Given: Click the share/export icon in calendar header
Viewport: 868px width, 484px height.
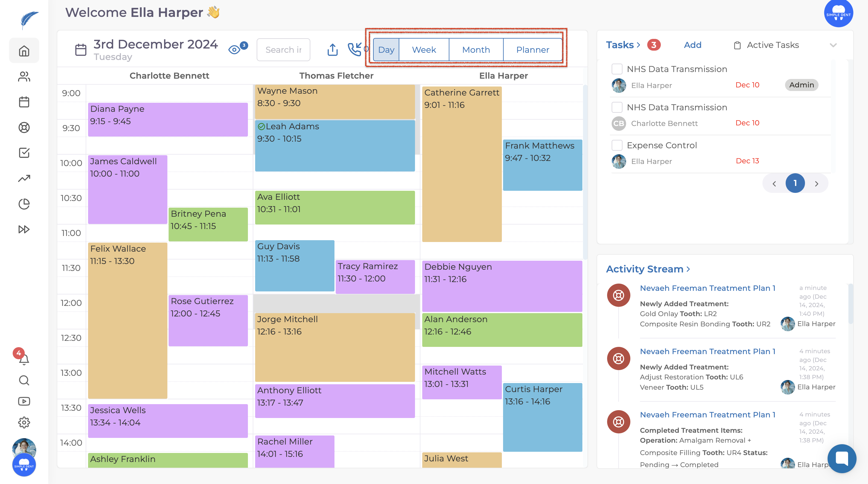Looking at the screenshot, I should click(332, 50).
